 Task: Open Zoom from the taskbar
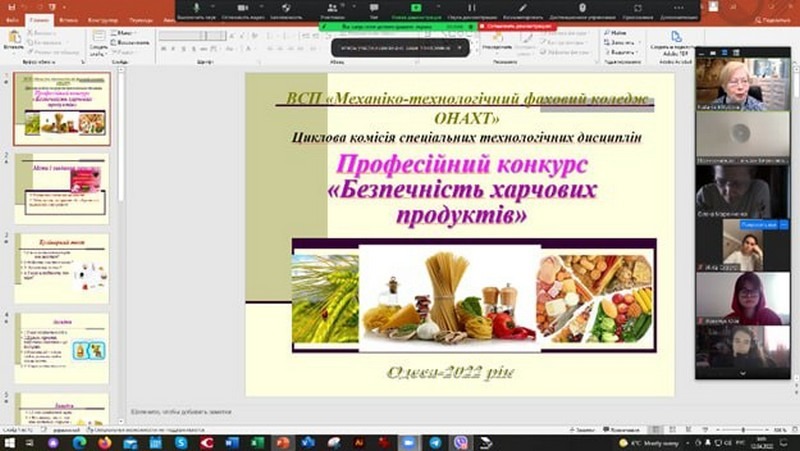tap(409, 443)
